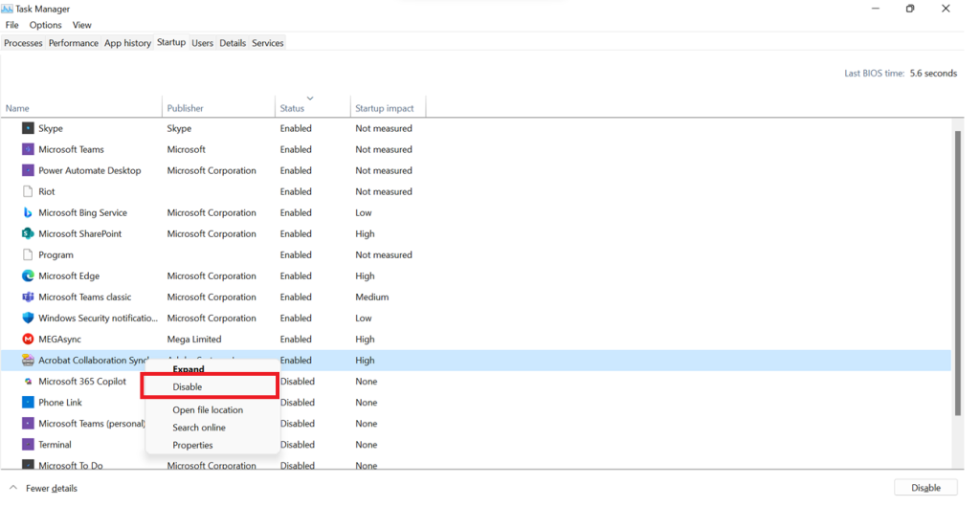Switch to the Processes tab
Image resolution: width=980 pixels, height=506 pixels.
point(23,43)
